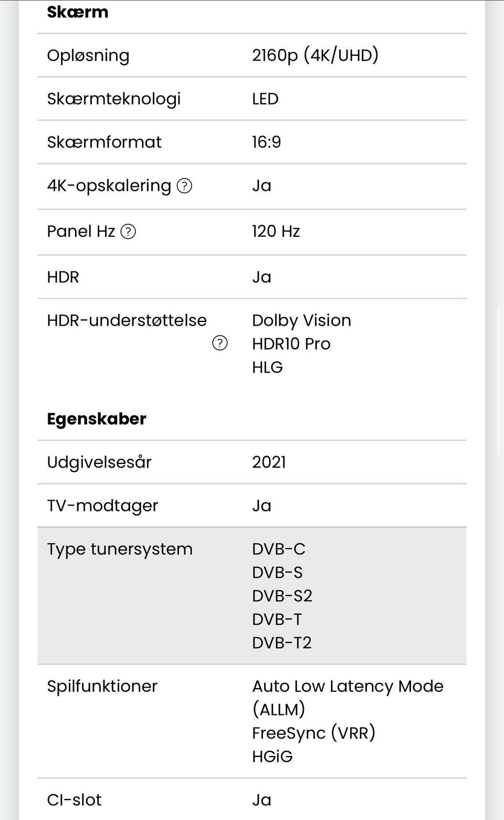504x820 pixels.
Task: Select the Egenskaber section heading
Action: pos(97,419)
